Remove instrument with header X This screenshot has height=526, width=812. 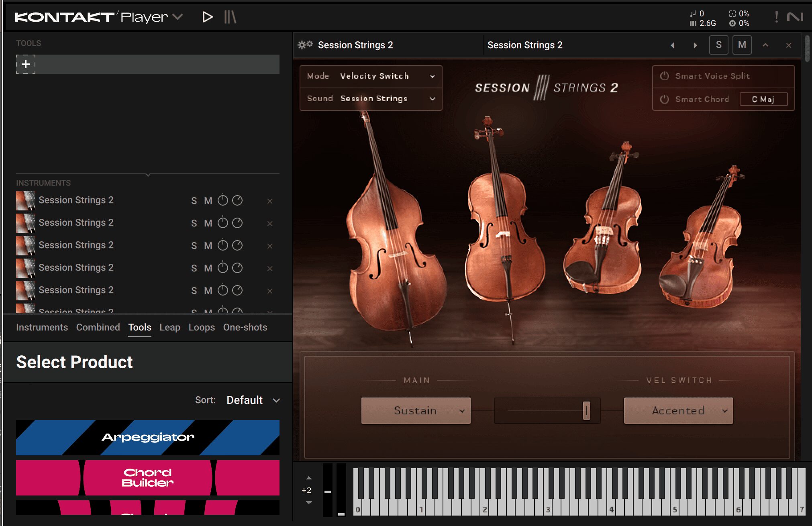pos(789,45)
